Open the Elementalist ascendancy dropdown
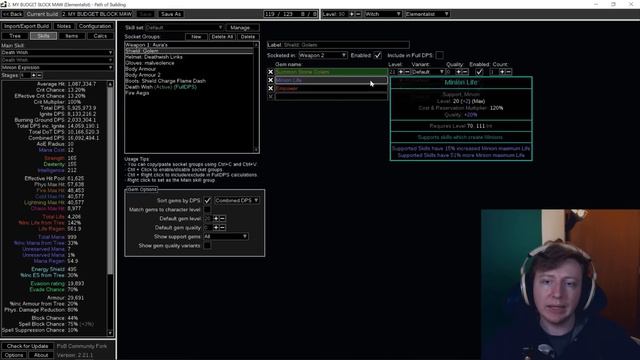 (427, 14)
